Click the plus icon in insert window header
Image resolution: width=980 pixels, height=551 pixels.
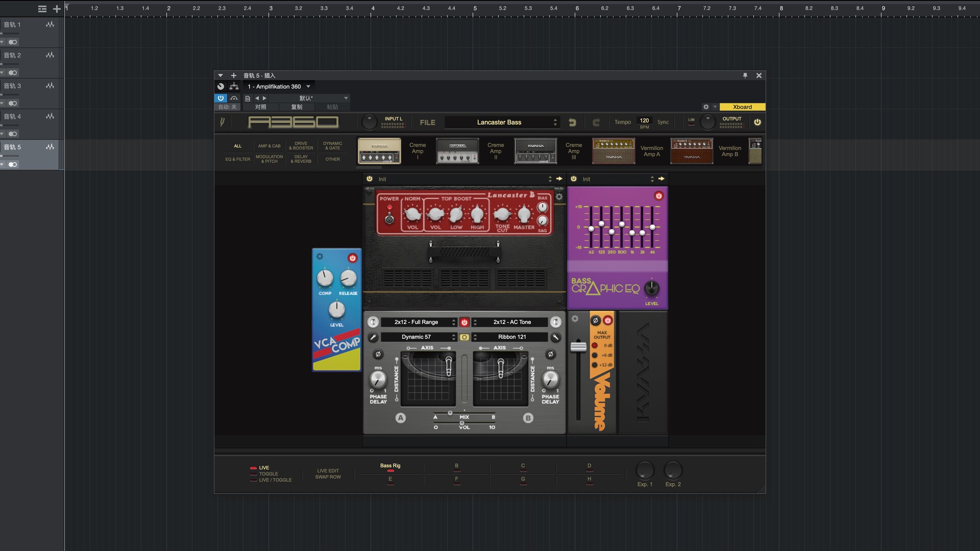tap(234, 76)
